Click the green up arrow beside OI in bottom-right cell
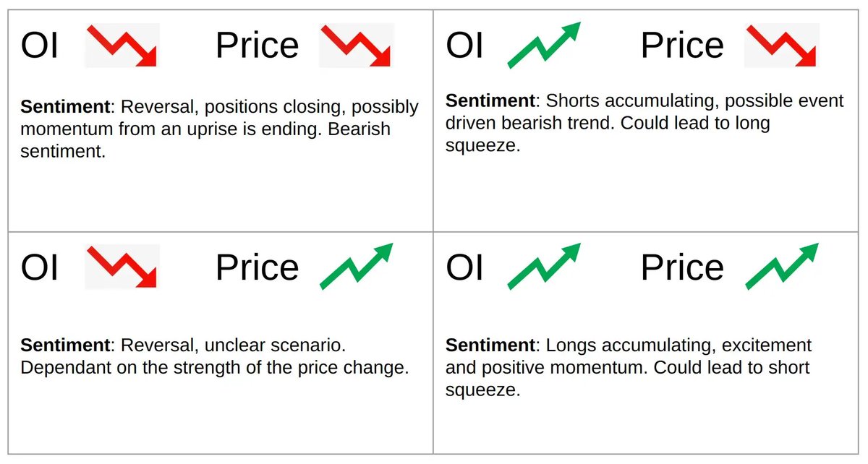Image resolution: width=868 pixels, height=464 pixels. [545, 267]
